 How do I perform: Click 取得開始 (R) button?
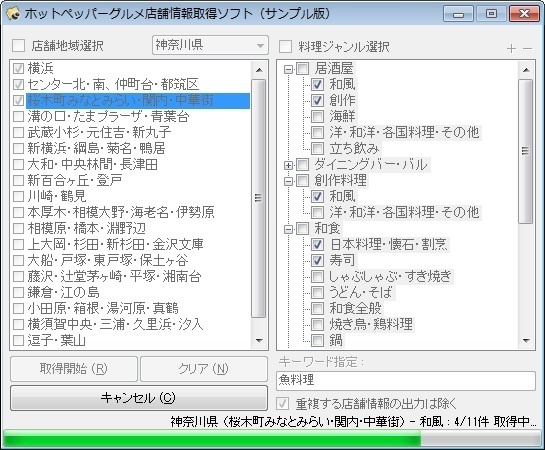74,369
